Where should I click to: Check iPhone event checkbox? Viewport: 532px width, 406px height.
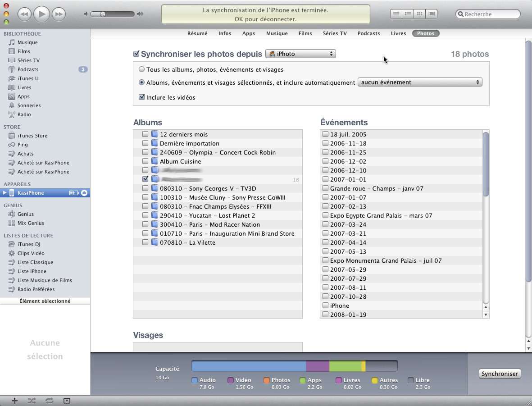[325, 306]
